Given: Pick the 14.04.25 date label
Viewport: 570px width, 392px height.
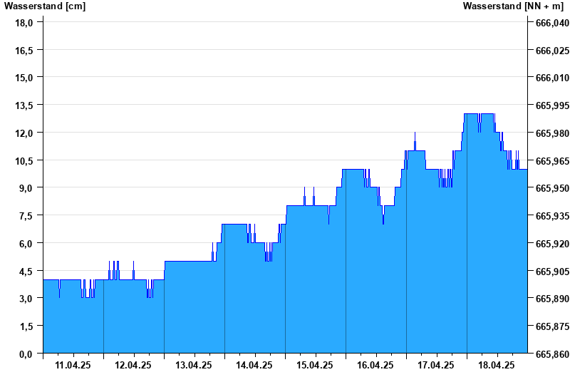Looking at the screenshot, I should [254, 366].
